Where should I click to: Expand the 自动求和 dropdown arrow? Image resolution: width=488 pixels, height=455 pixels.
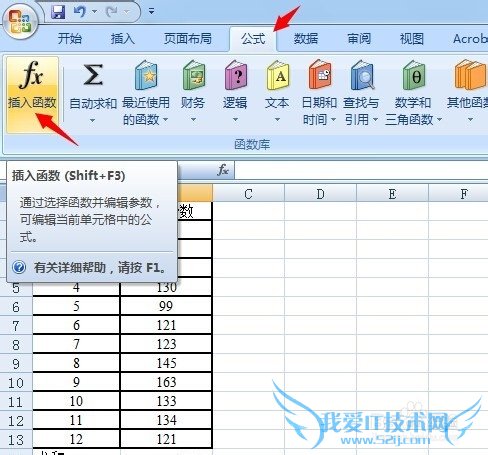click(x=92, y=120)
